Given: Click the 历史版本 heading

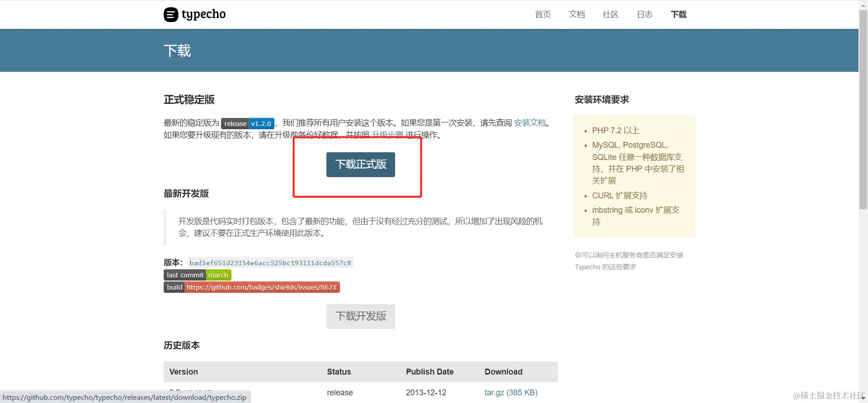Looking at the screenshot, I should (182, 345).
